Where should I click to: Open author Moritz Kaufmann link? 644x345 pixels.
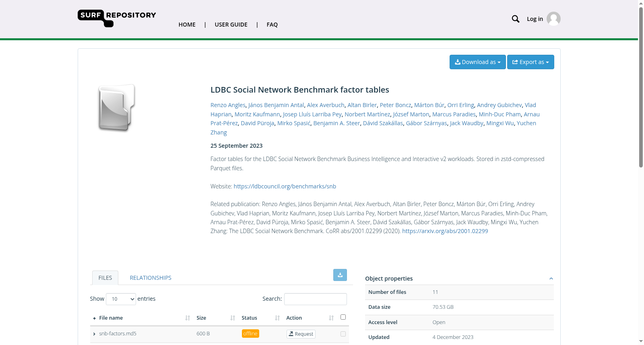[257, 114]
